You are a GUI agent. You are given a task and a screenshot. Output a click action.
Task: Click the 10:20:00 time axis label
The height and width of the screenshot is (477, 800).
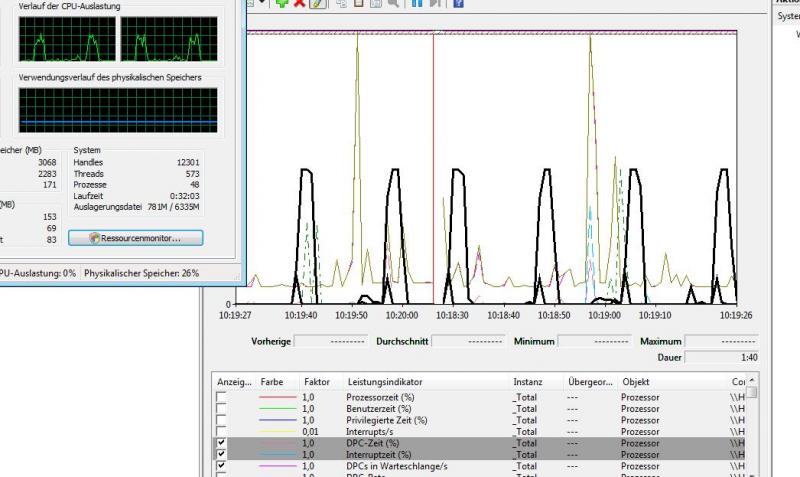point(402,315)
